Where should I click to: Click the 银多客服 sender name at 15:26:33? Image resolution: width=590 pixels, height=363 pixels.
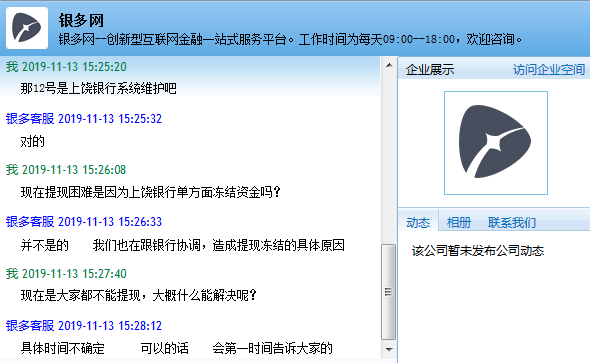pyautogui.click(x=30, y=222)
